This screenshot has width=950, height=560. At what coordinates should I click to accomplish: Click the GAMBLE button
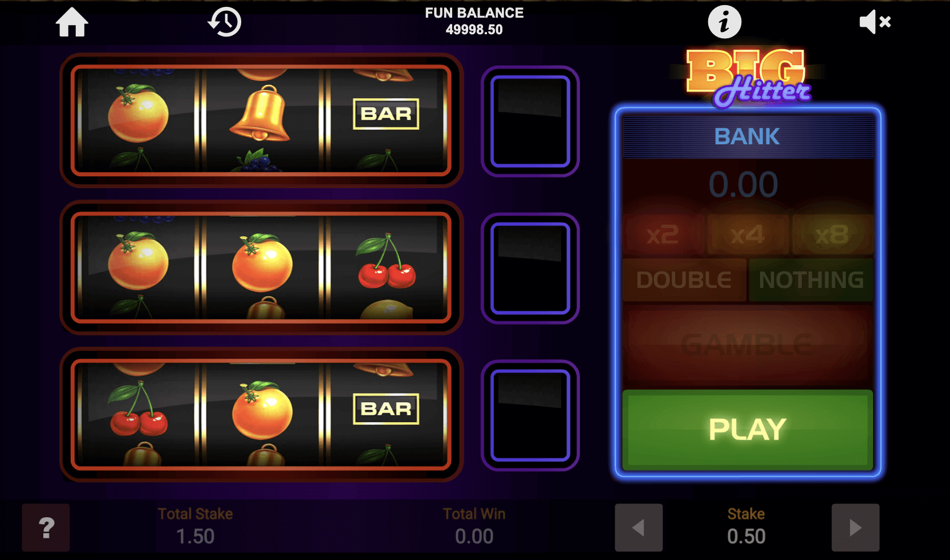[748, 344]
